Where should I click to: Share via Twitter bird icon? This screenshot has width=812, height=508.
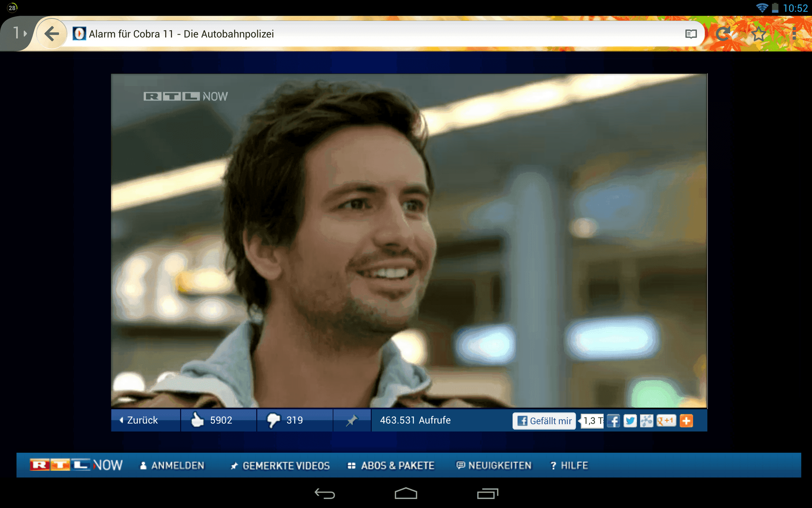click(x=630, y=421)
